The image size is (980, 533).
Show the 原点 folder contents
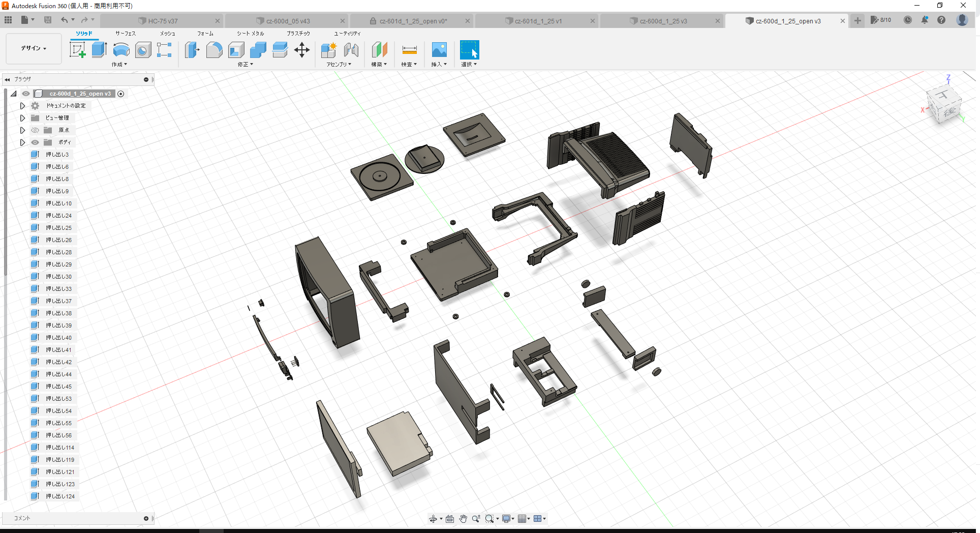(x=35, y=130)
